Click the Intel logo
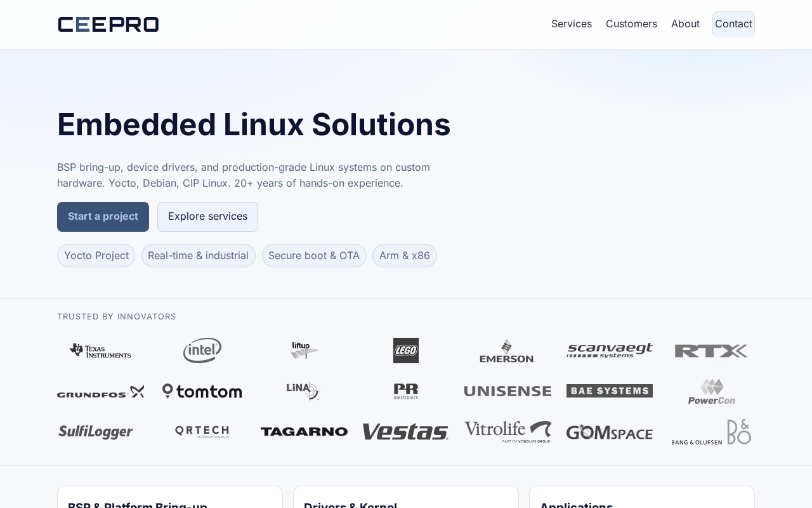 202,351
